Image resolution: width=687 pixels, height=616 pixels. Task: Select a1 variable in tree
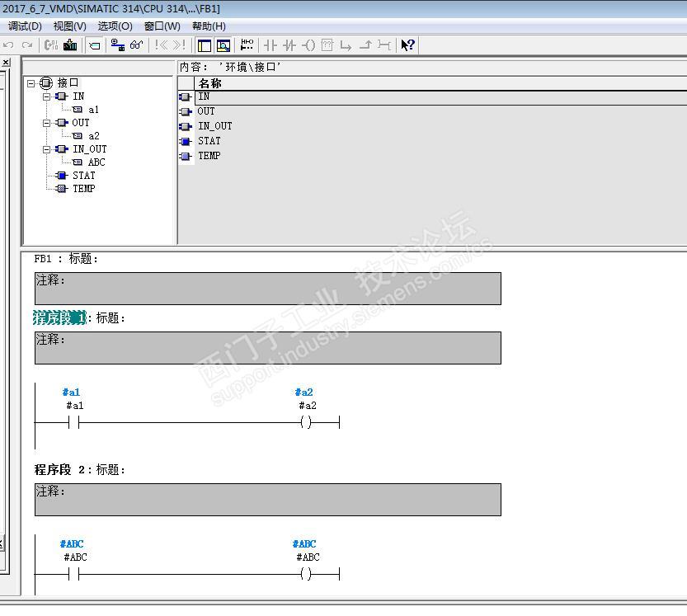point(93,110)
